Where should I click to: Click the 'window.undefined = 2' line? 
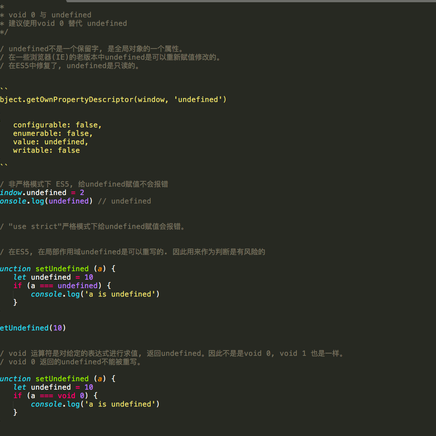(x=42, y=193)
